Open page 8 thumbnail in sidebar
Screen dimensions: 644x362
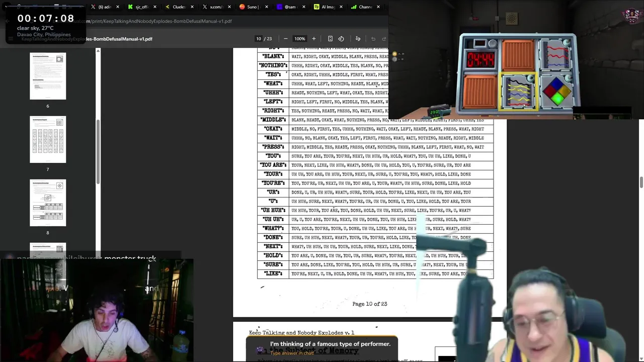tap(48, 203)
